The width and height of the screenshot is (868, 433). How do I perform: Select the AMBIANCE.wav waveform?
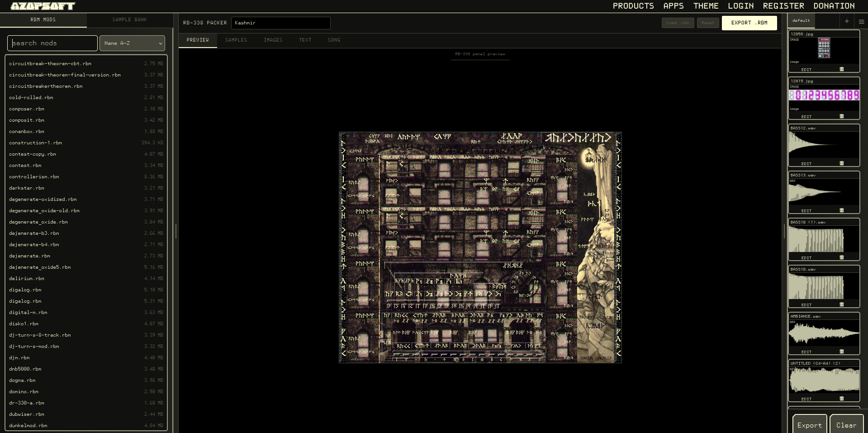coord(824,333)
